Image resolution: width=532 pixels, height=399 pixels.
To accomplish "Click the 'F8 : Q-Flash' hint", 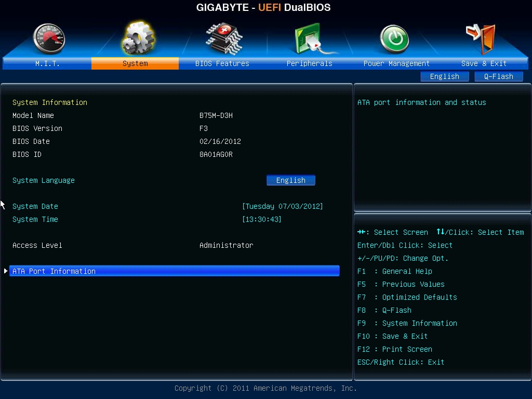I will [x=384, y=310].
